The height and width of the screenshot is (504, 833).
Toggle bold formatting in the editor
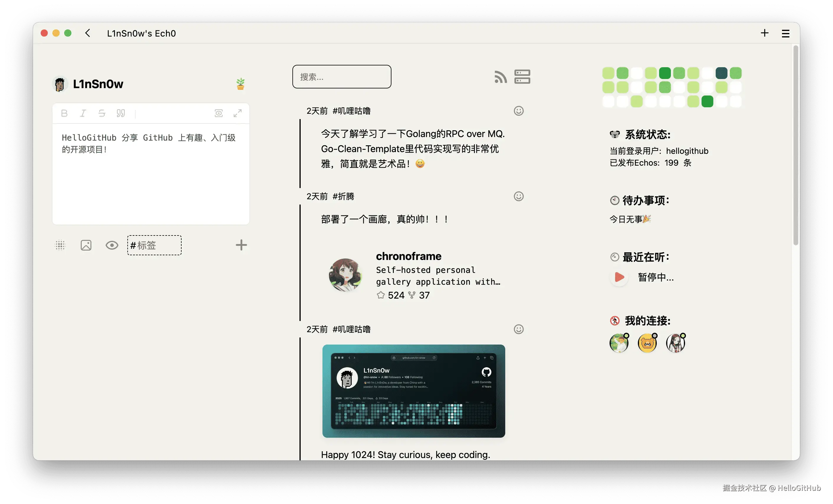pos(64,113)
